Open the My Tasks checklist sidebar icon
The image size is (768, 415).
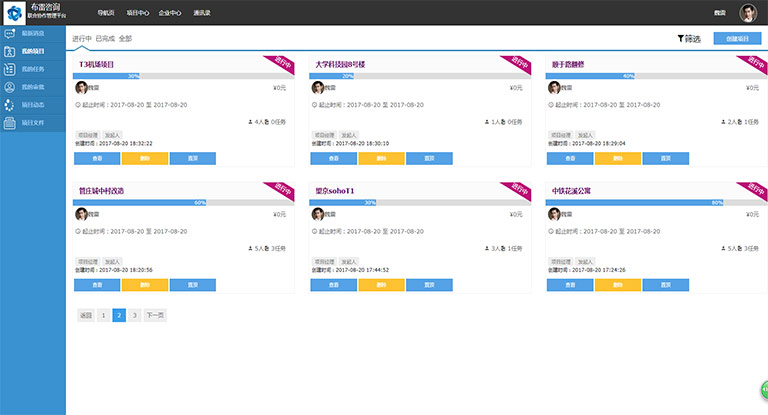(9, 69)
